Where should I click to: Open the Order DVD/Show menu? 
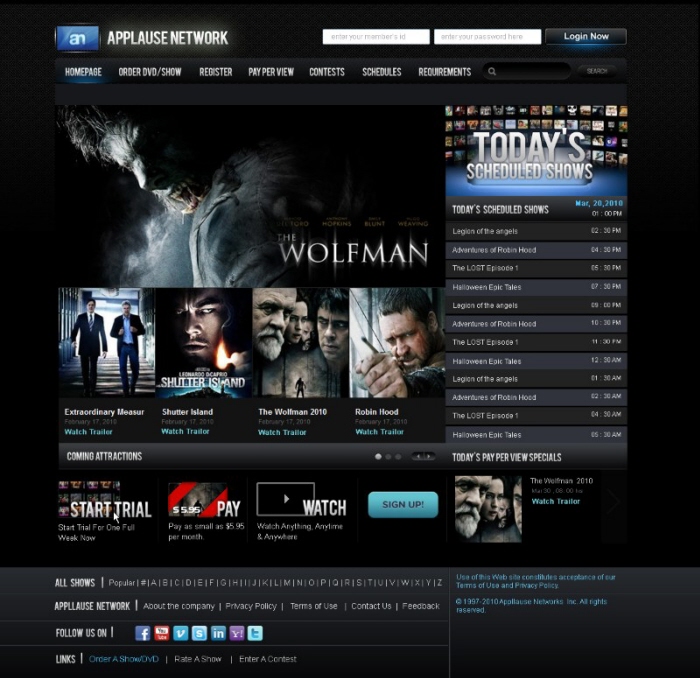pos(150,72)
